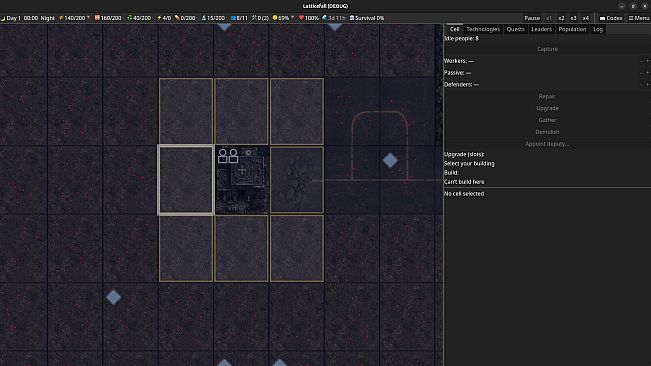Click the 0/200 resource counter
This screenshot has width=651, height=366.
pyautogui.click(x=185, y=18)
